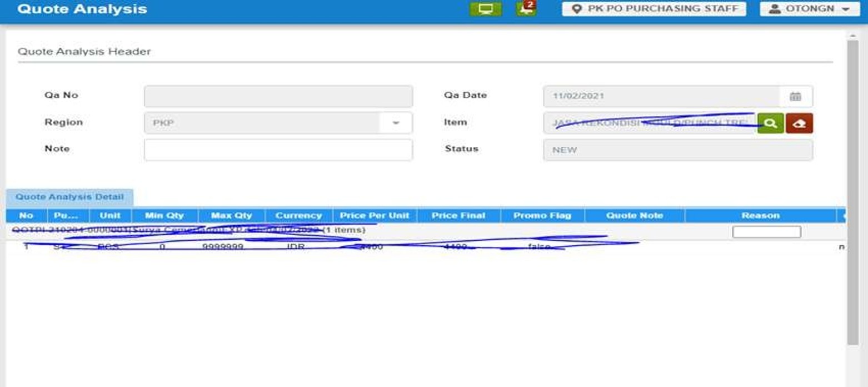Sort by the Min Qty column header
The image size is (868, 387).
click(164, 216)
